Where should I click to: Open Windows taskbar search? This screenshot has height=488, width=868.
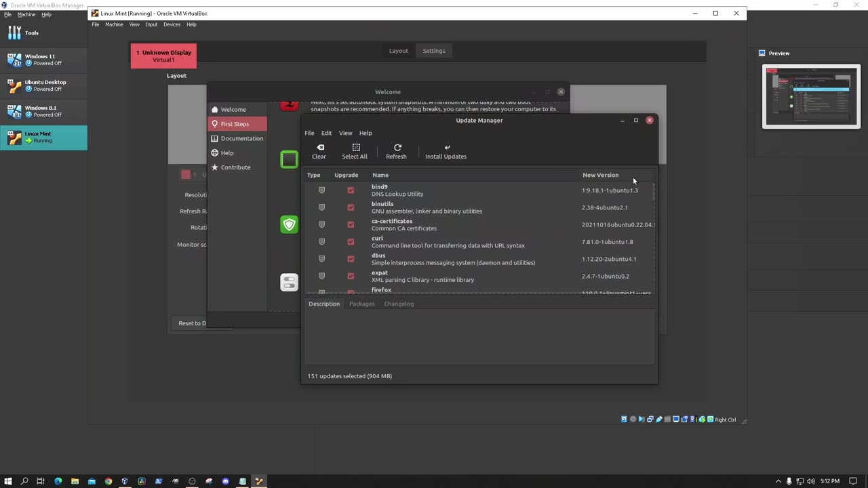[24, 481]
